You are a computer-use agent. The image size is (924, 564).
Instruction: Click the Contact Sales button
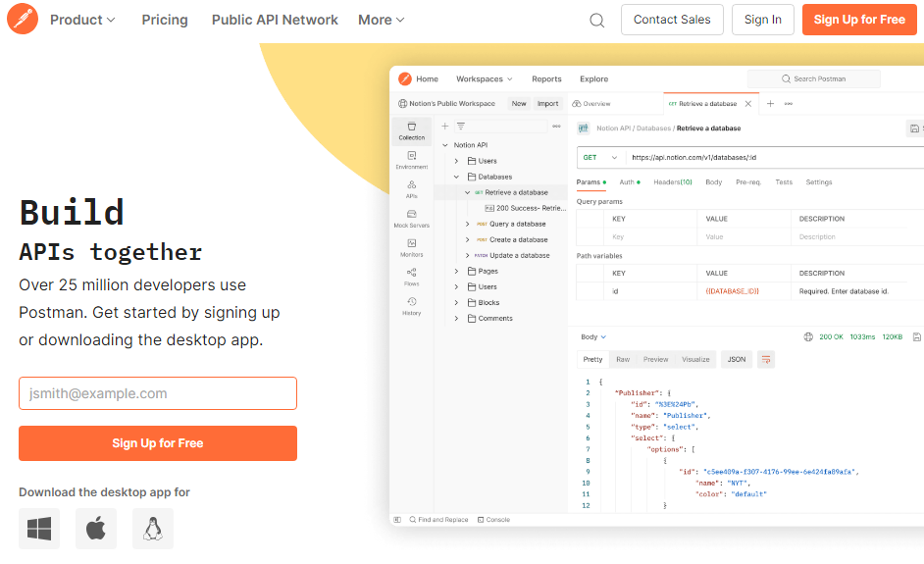(x=672, y=20)
